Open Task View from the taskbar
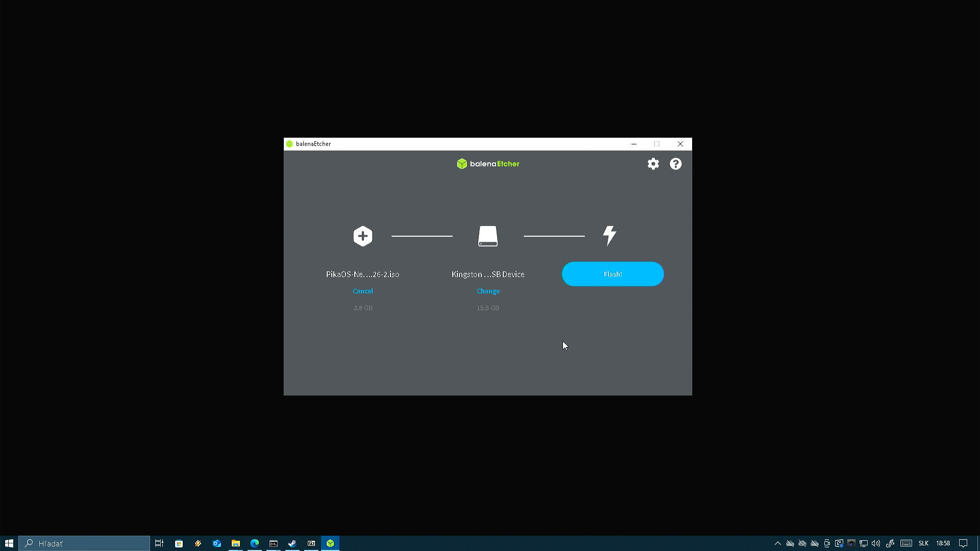 (159, 543)
